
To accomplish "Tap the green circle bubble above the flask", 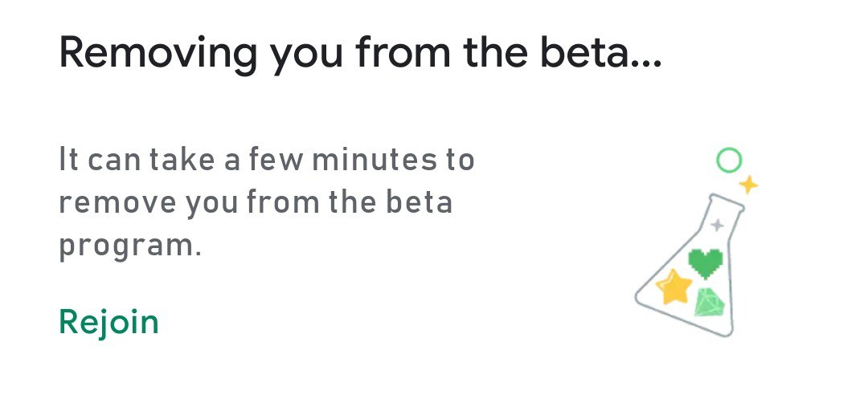I will (x=728, y=161).
